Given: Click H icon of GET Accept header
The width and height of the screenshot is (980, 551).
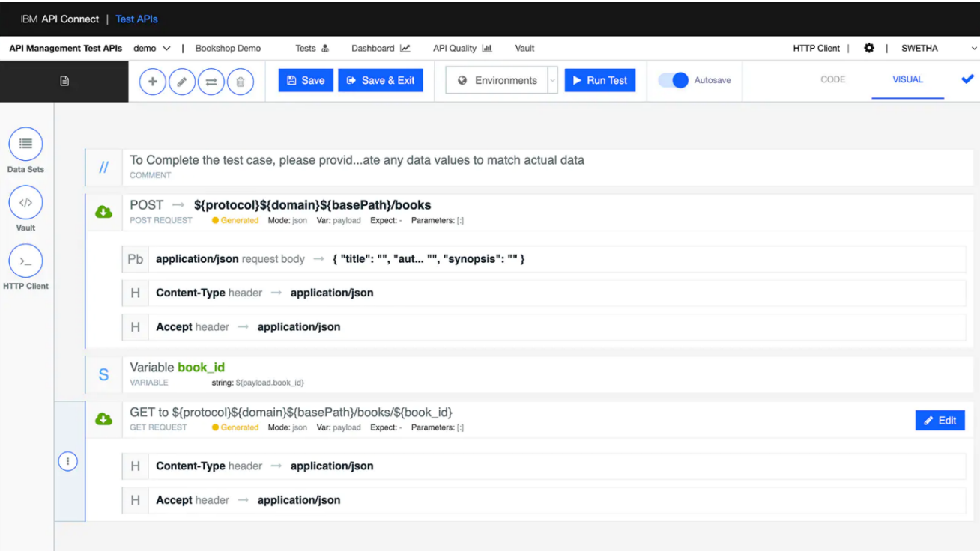Looking at the screenshot, I should (135, 500).
